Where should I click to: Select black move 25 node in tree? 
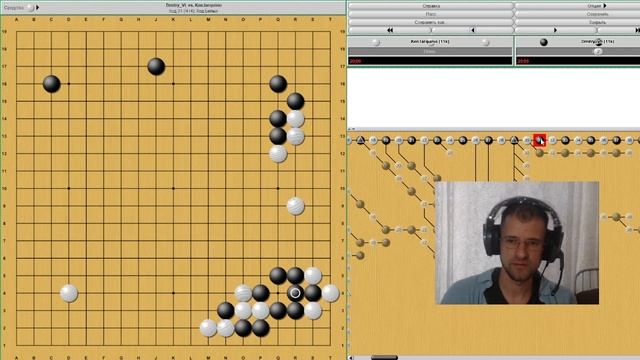click(463, 140)
